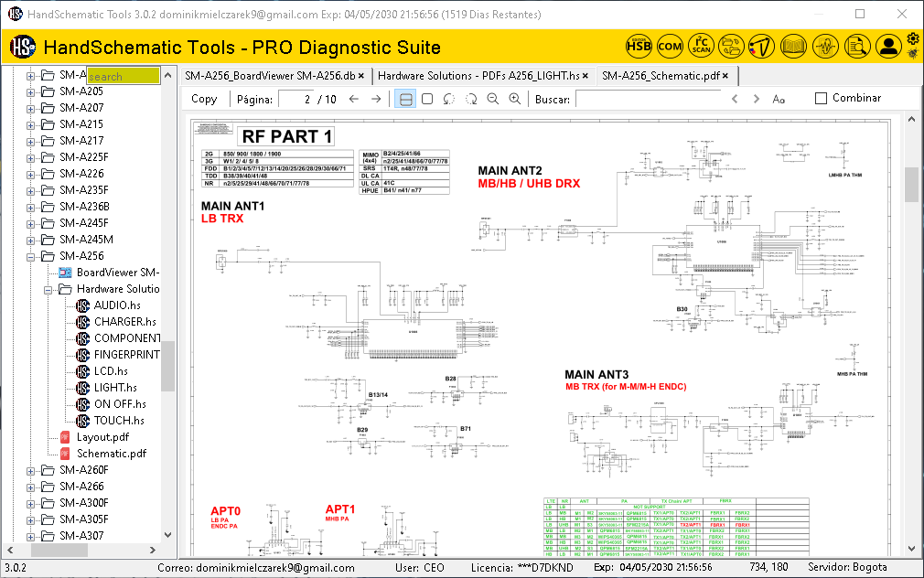Expand the SM-A205 folder
The height and width of the screenshot is (578, 924).
click(x=30, y=92)
